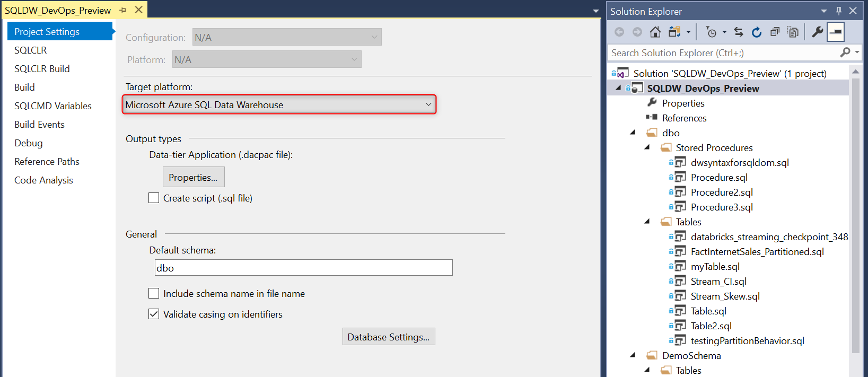Click the dacpac Properties... button

194,177
